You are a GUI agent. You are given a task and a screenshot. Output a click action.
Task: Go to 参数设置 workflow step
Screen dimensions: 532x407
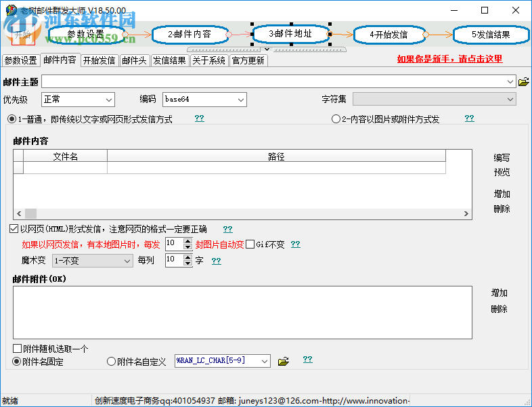click(86, 35)
